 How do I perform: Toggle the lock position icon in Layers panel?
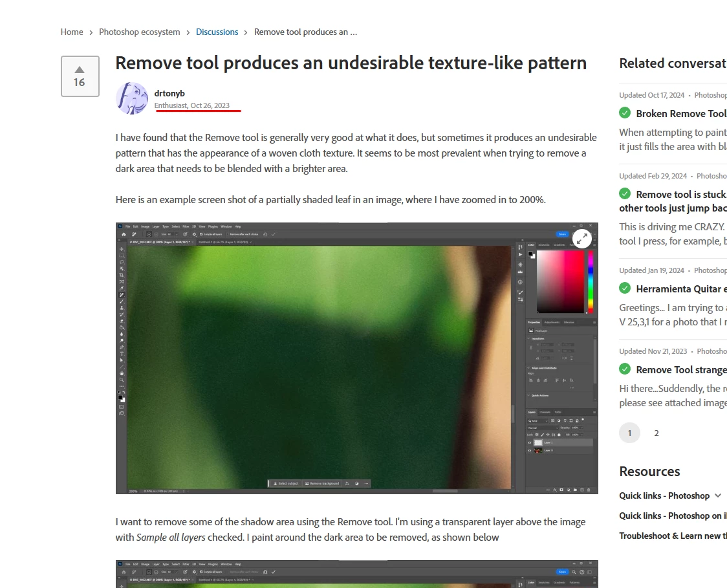548,435
